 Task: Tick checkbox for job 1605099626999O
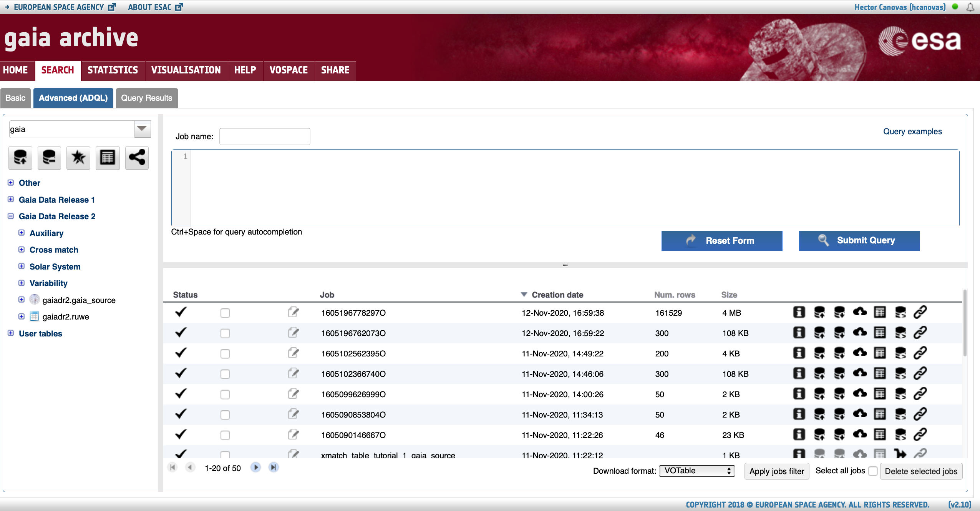pos(225,394)
